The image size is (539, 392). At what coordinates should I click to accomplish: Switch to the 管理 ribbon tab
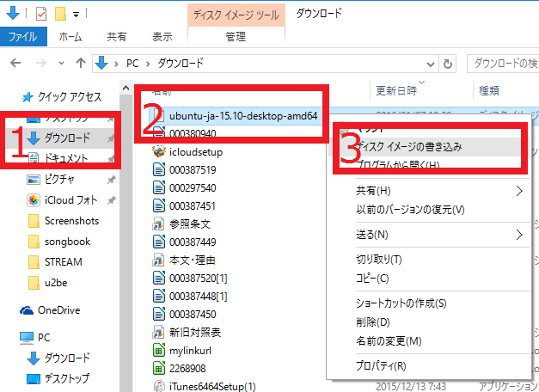pos(235,37)
